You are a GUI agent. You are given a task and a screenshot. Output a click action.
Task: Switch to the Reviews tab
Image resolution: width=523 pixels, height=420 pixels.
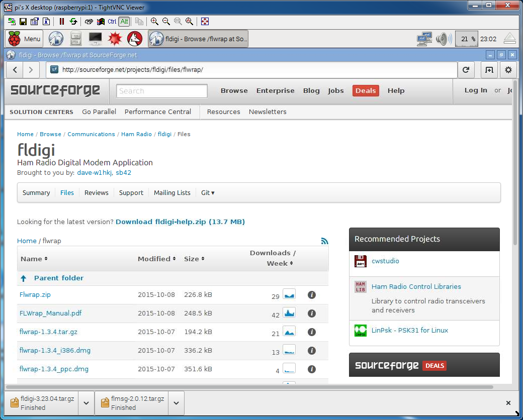tap(97, 192)
